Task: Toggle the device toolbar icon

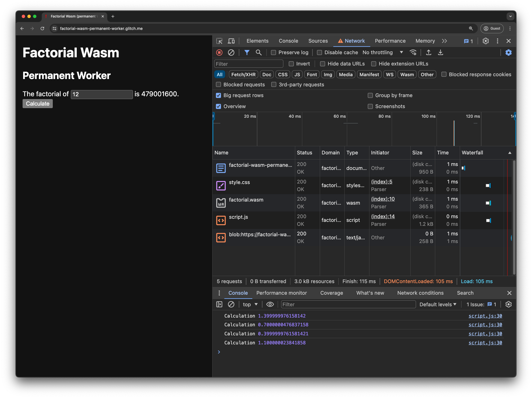Action: tap(231, 41)
